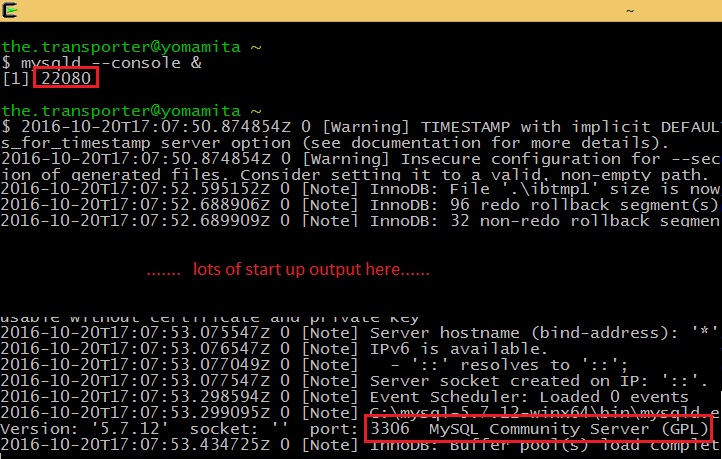Viewport: 722px width, 459px height.
Task: Click the 'IPv6 is available.' line
Action: point(274,349)
